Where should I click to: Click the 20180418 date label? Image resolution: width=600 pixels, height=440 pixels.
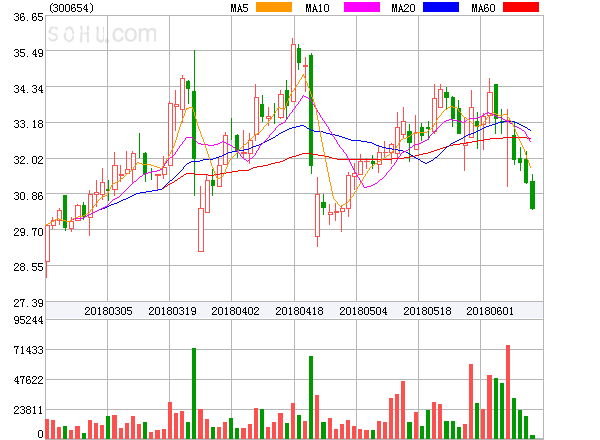click(299, 311)
